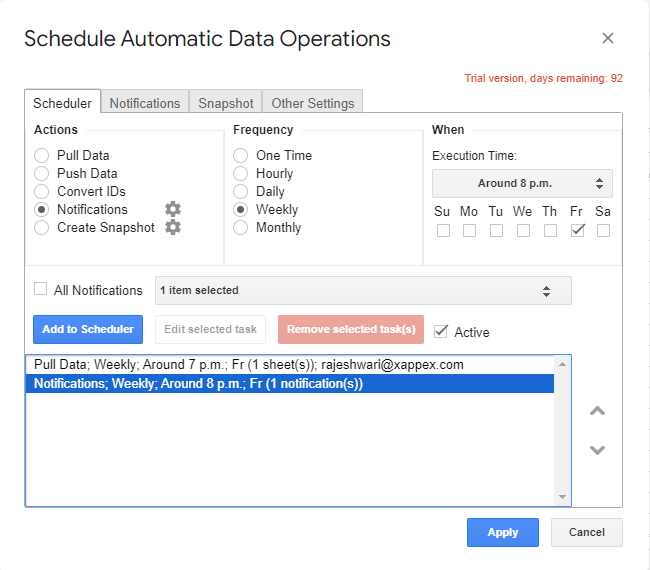
Task: Select the Pull Data weekly task row
Action: [x=290, y=365]
